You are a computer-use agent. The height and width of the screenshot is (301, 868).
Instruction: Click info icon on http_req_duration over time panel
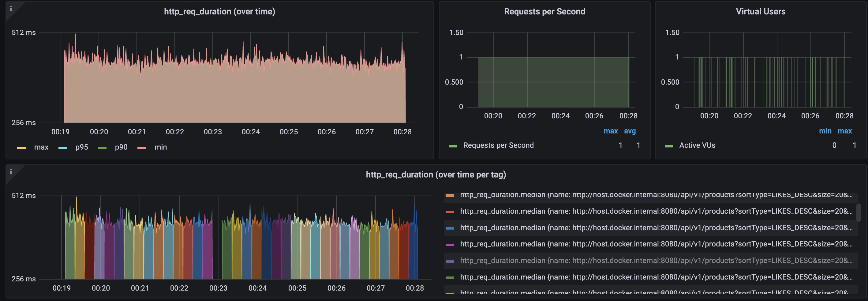pyautogui.click(x=11, y=9)
